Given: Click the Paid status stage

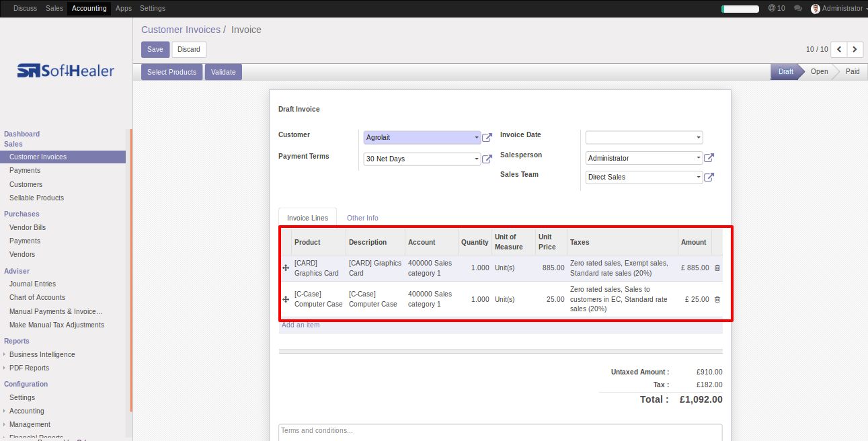Looking at the screenshot, I should click(852, 71).
